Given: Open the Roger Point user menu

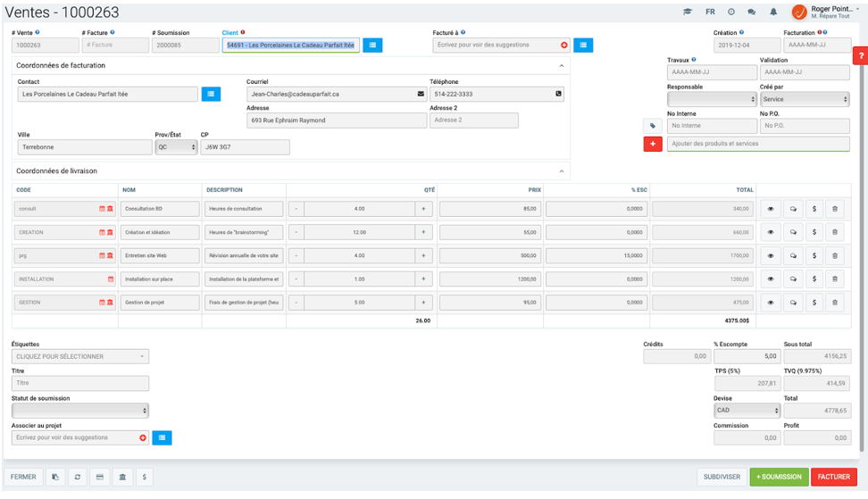Looking at the screenshot, I should pos(826,12).
